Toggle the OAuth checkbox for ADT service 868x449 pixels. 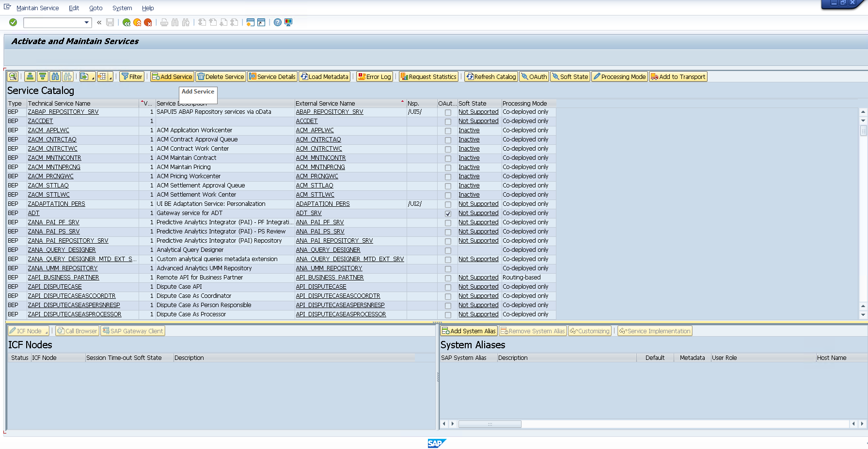(448, 214)
